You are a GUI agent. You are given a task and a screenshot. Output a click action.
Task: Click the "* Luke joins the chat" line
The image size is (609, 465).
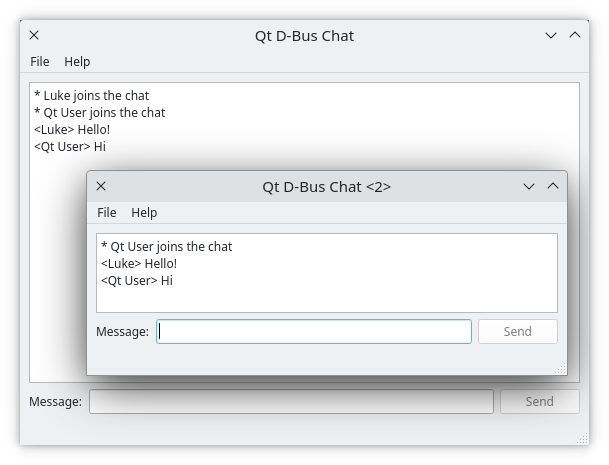tap(91, 96)
